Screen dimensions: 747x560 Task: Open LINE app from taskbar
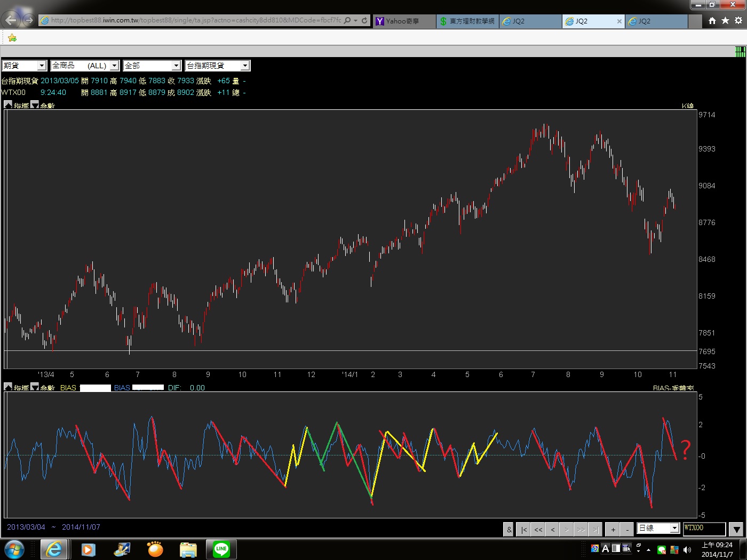click(x=221, y=549)
